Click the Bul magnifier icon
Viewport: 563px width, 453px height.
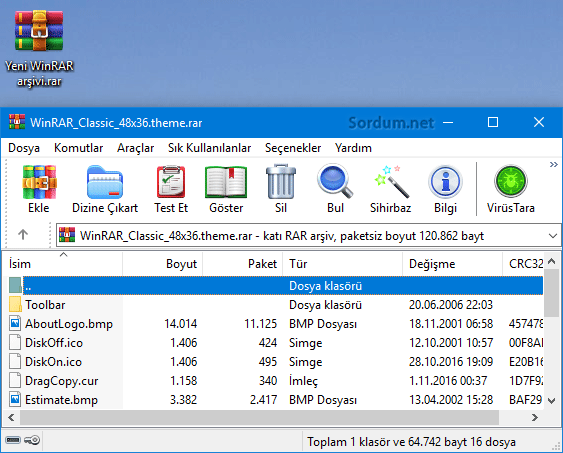(x=335, y=181)
